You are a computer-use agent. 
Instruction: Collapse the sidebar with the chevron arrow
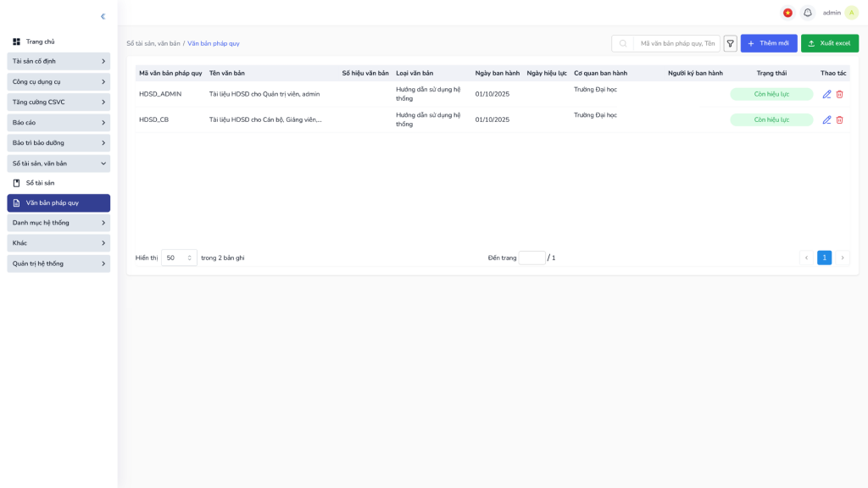click(x=103, y=16)
